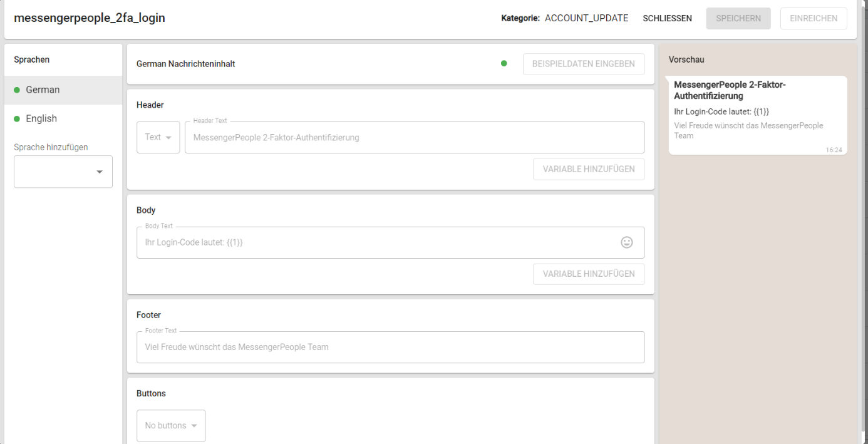The height and width of the screenshot is (444, 868).
Task: Click the German Nachrichteninhalt title
Action: coord(185,64)
